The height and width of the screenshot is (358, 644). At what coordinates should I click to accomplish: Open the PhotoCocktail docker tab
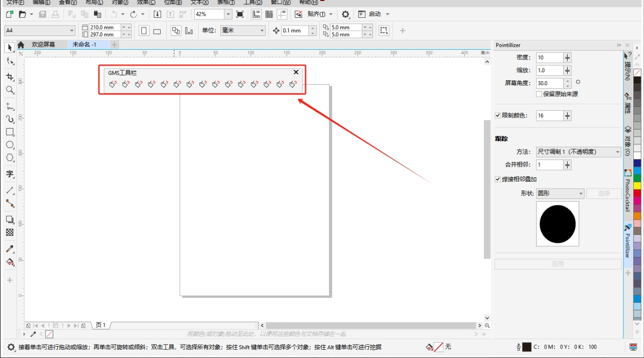click(x=628, y=191)
